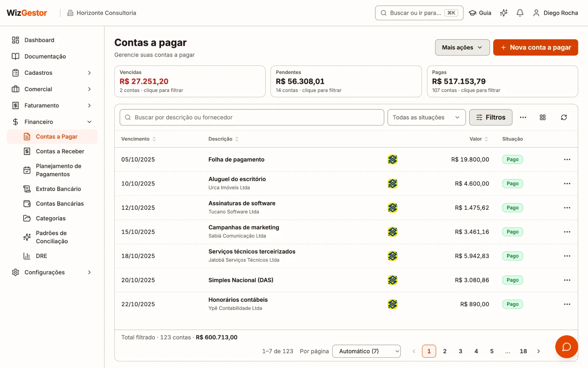Open Todas as situações dropdown
The width and height of the screenshot is (588, 368).
tap(426, 117)
